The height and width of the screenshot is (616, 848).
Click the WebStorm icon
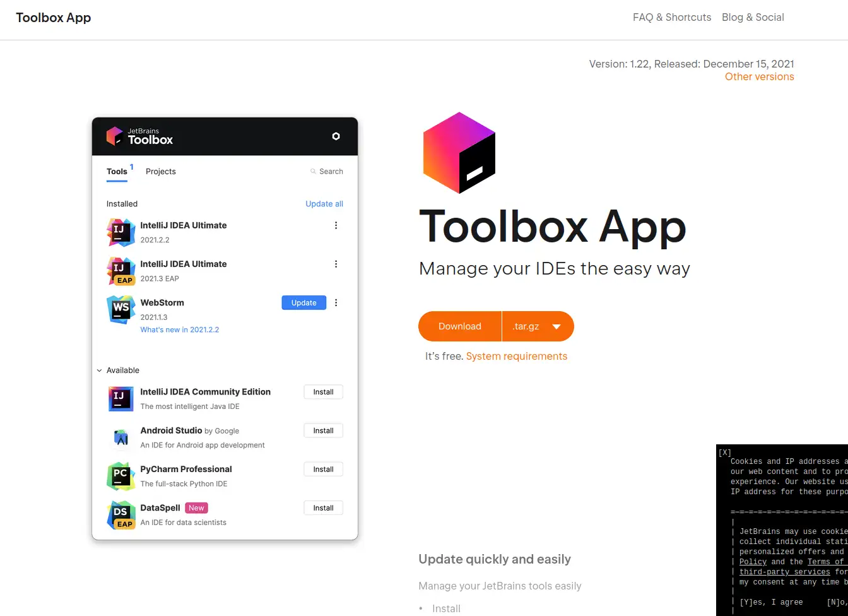tap(121, 309)
